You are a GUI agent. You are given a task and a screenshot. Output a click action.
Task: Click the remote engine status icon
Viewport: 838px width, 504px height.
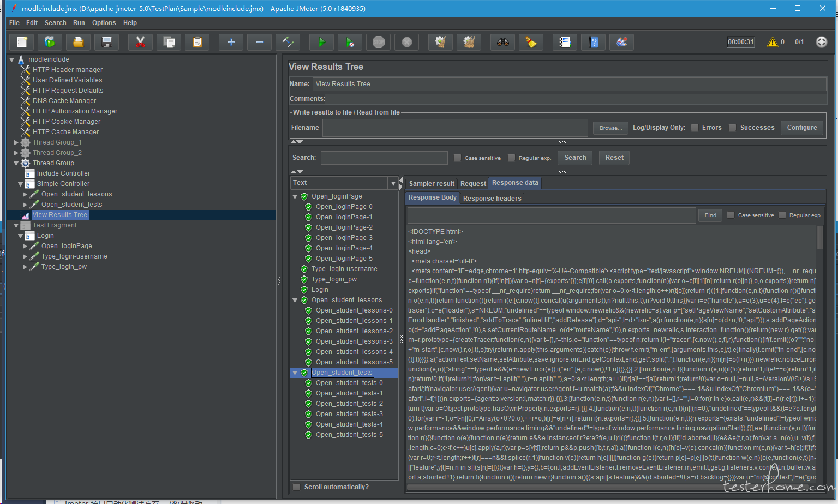click(821, 42)
